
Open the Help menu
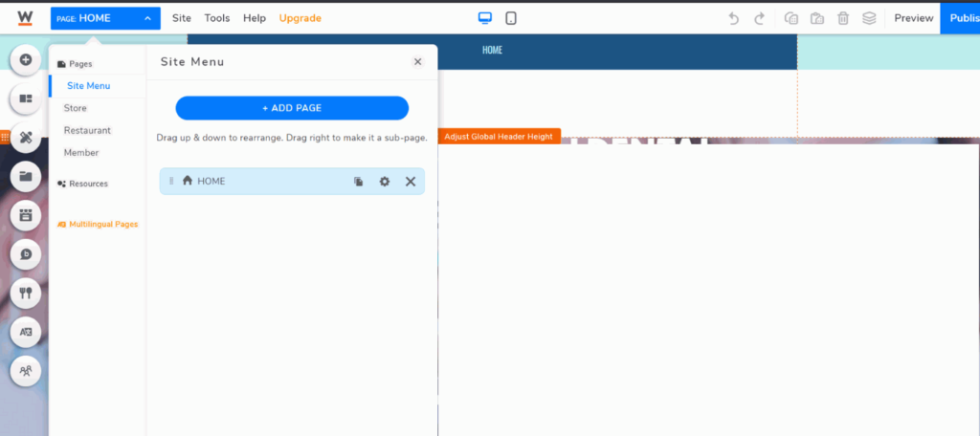tap(255, 18)
